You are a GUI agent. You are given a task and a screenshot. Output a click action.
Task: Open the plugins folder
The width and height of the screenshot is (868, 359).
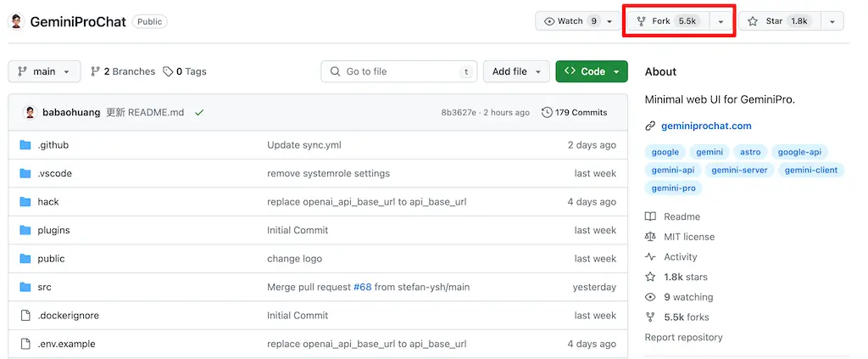point(53,230)
